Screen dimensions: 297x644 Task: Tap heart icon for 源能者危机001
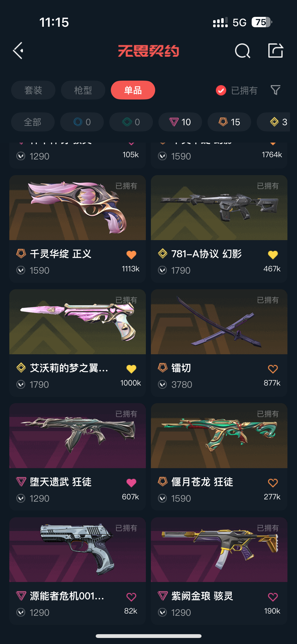[x=131, y=597]
